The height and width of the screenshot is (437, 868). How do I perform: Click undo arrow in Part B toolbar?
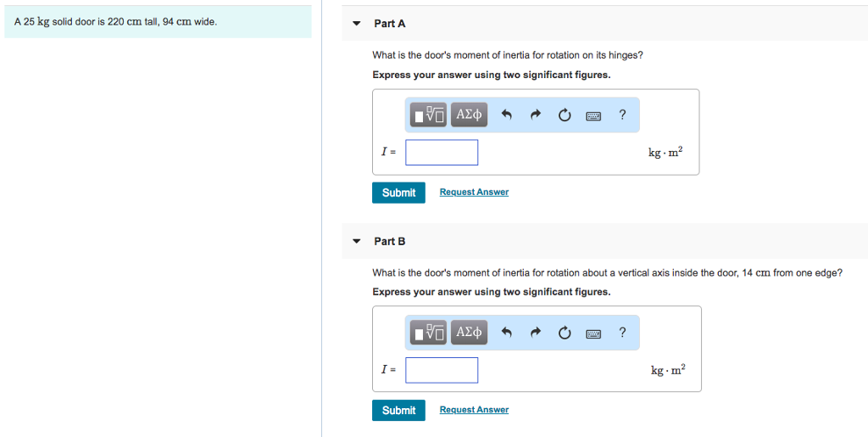(x=507, y=333)
